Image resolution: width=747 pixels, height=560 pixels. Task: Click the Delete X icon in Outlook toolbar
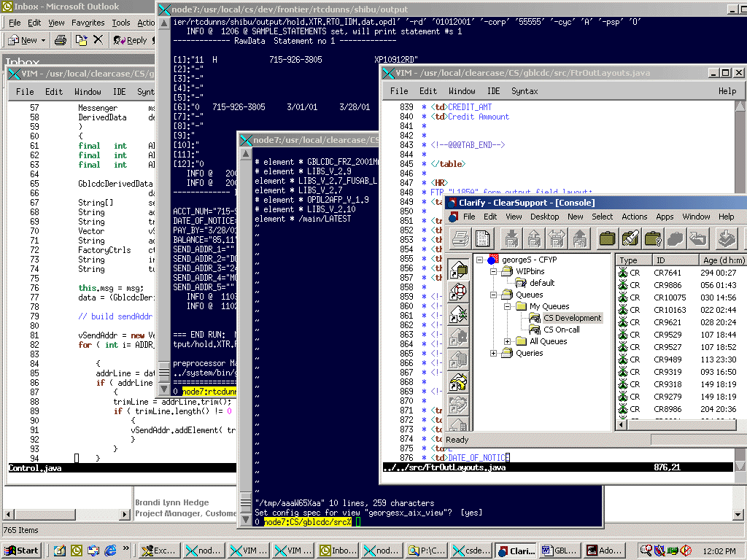(x=98, y=40)
